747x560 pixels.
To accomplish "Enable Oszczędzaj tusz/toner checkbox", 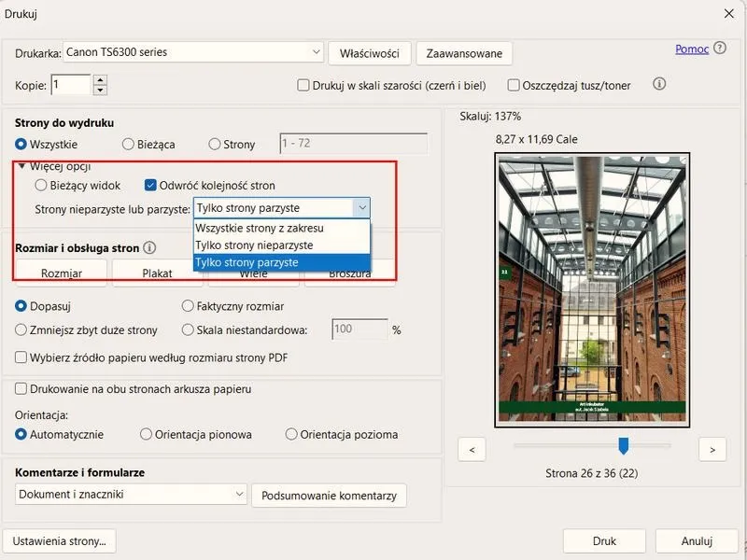I will tap(513, 85).
